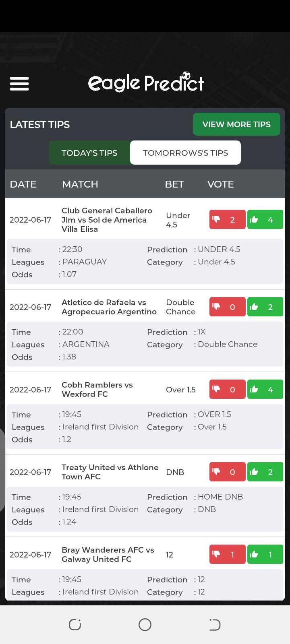Image resolution: width=290 pixels, height=644 pixels.
Task: Thumbs up the Cobh Ramblers tip
Action: point(265,389)
